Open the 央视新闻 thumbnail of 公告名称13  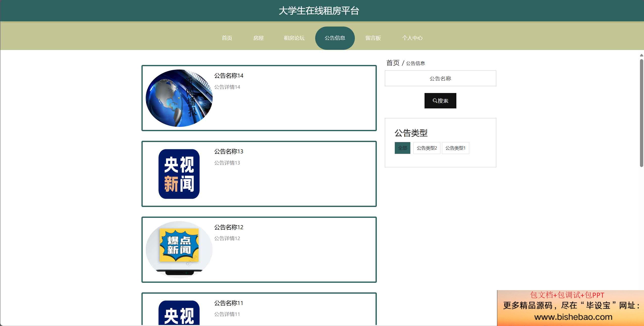(179, 174)
